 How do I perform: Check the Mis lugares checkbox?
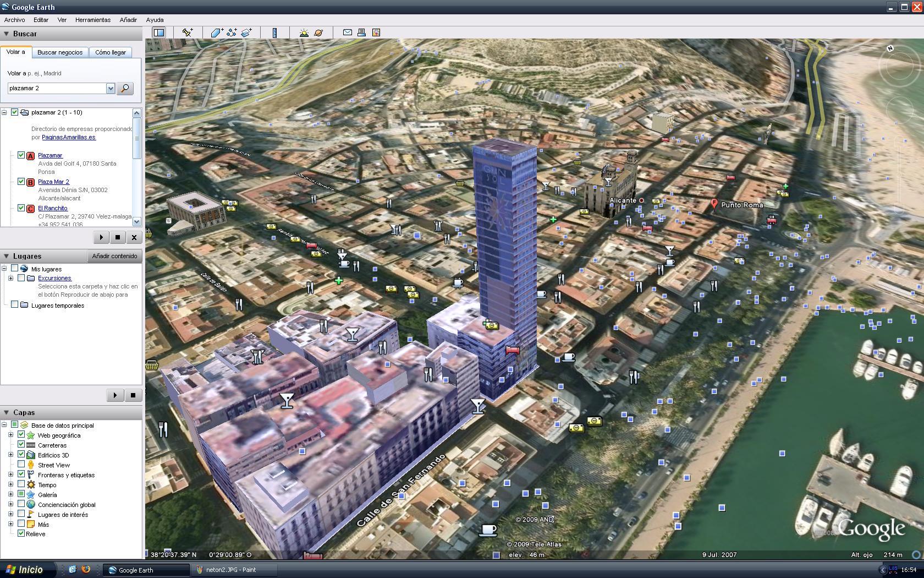[15, 269]
